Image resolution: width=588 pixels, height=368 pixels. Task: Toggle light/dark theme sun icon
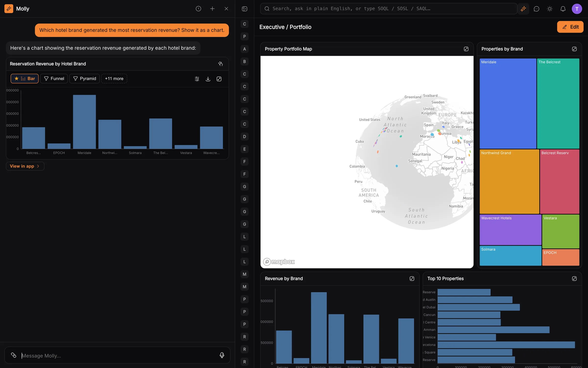tap(550, 9)
